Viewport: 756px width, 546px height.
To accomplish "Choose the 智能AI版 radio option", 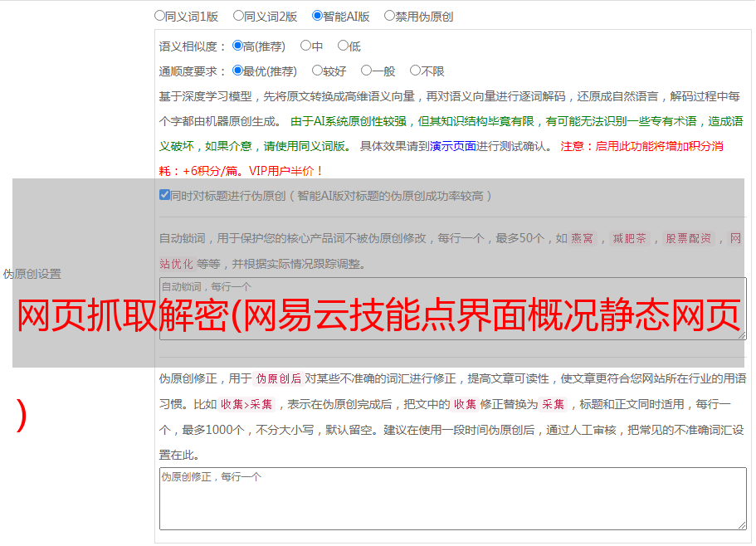I will [317, 16].
